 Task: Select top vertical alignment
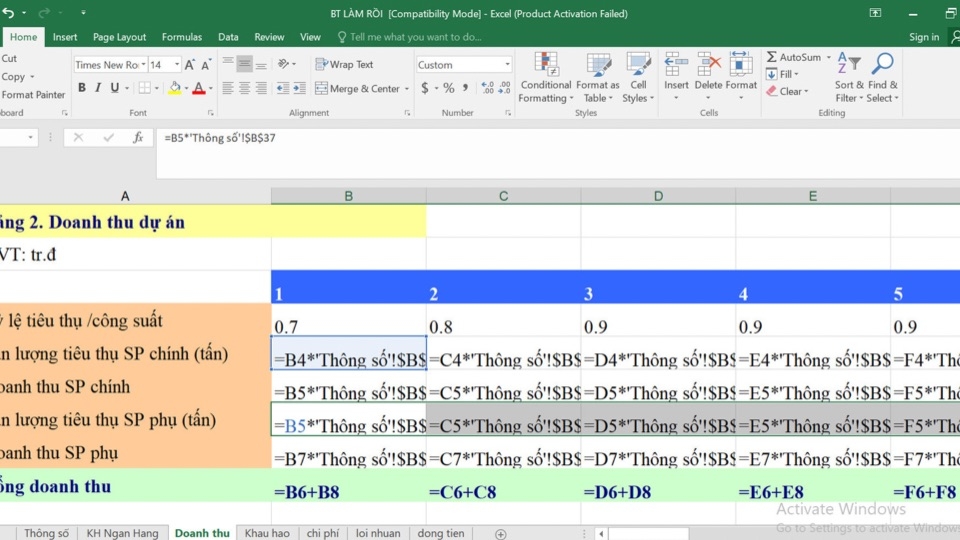pyautogui.click(x=228, y=64)
